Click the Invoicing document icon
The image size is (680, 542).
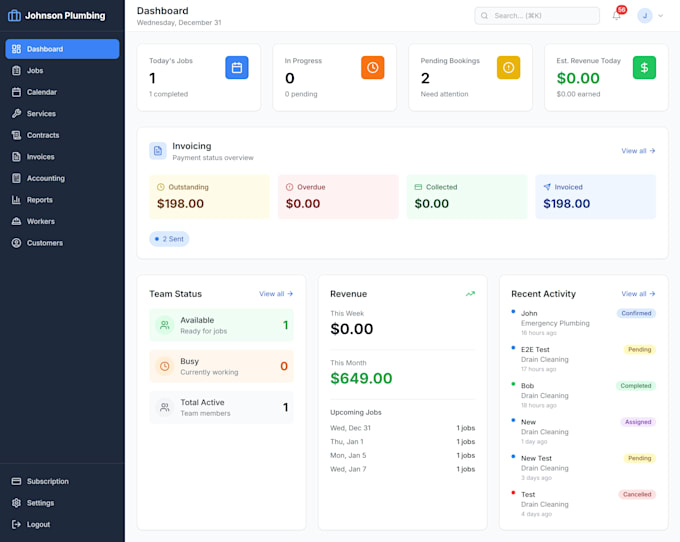[158, 151]
